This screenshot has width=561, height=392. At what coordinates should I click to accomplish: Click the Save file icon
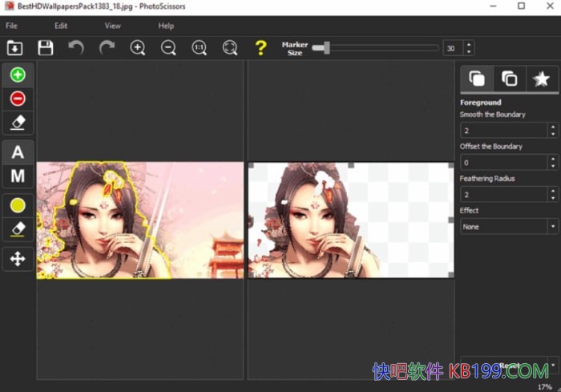pos(46,48)
